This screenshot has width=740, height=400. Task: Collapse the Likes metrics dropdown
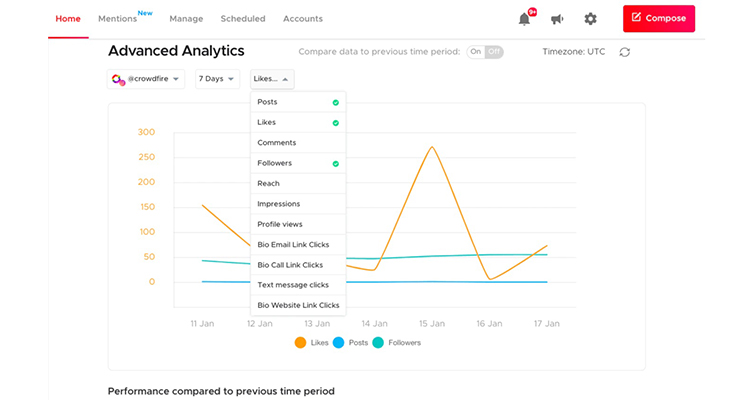272,79
